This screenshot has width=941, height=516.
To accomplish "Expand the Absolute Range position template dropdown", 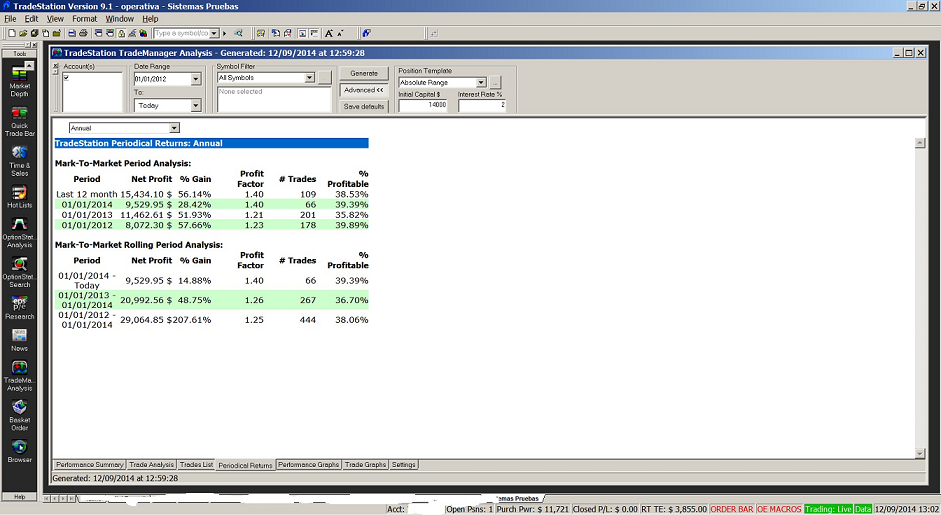I will [x=481, y=82].
